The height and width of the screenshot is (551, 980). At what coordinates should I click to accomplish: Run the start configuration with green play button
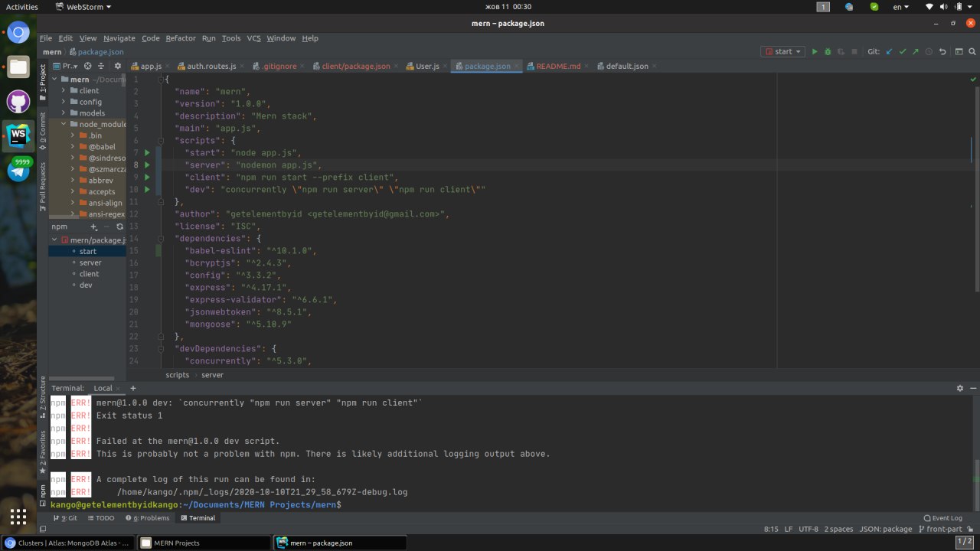pyautogui.click(x=815, y=52)
